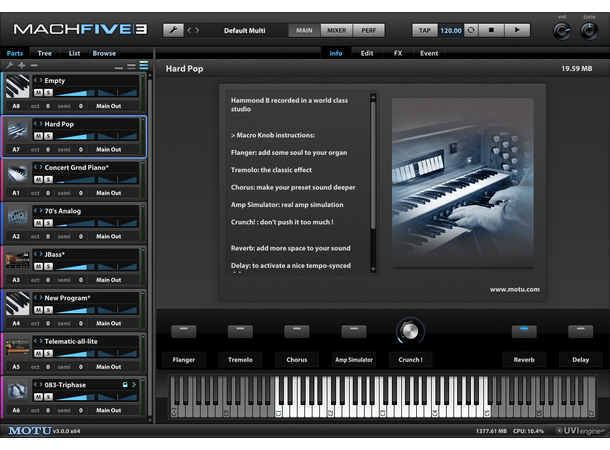The height and width of the screenshot is (450, 610).
Task: Enable the Chorus macro switch
Action: pos(296,331)
